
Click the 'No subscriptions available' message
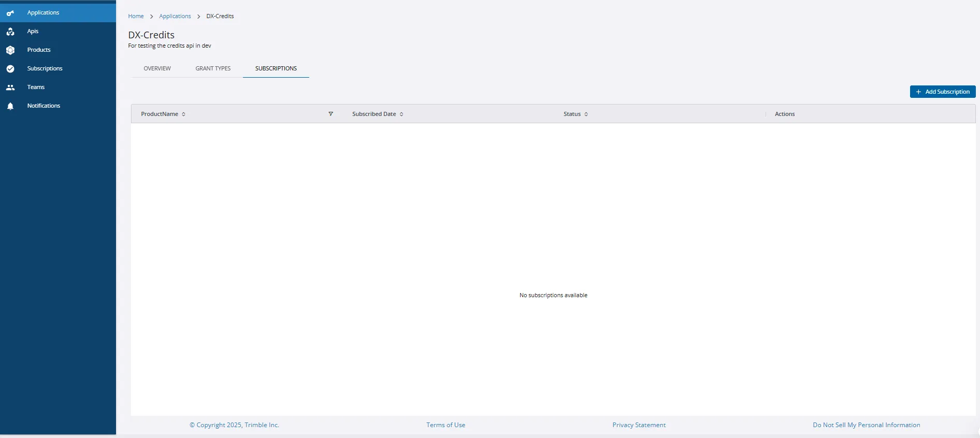click(x=553, y=295)
